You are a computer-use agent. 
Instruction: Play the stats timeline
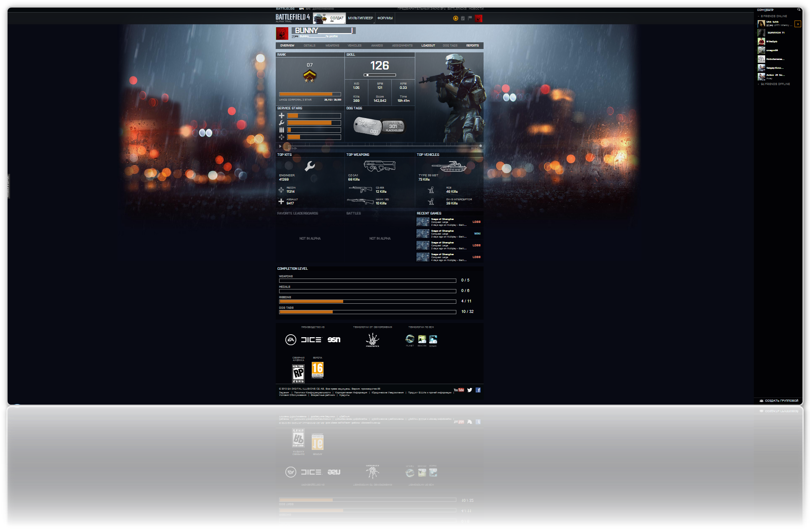tap(280, 146)
